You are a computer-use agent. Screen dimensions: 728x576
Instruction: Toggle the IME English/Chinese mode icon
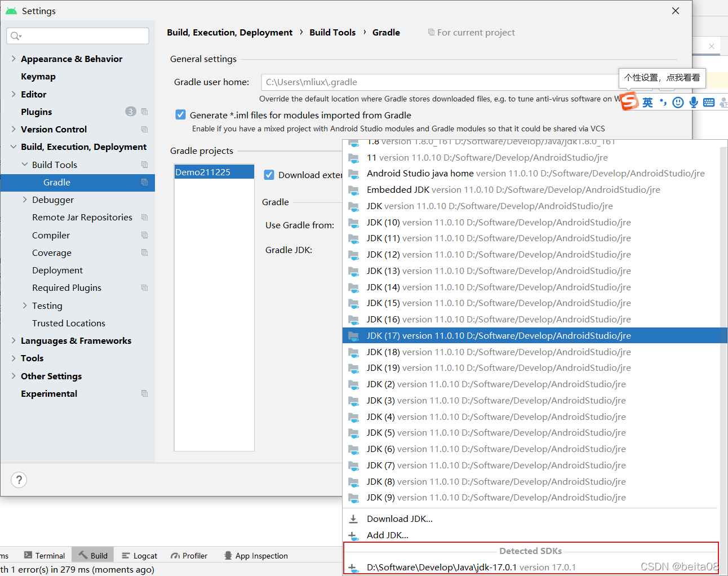(648, 103)
